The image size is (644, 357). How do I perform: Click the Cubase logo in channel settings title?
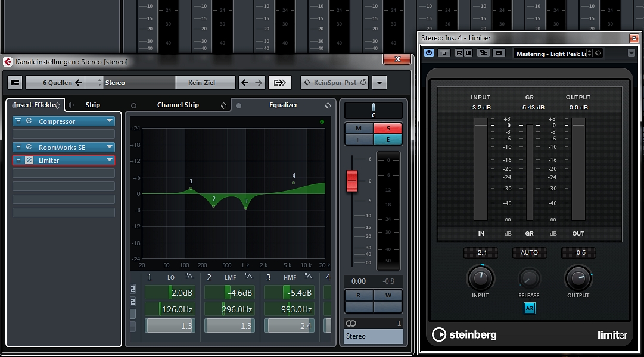pyautogui.click(x=8, y=61)
